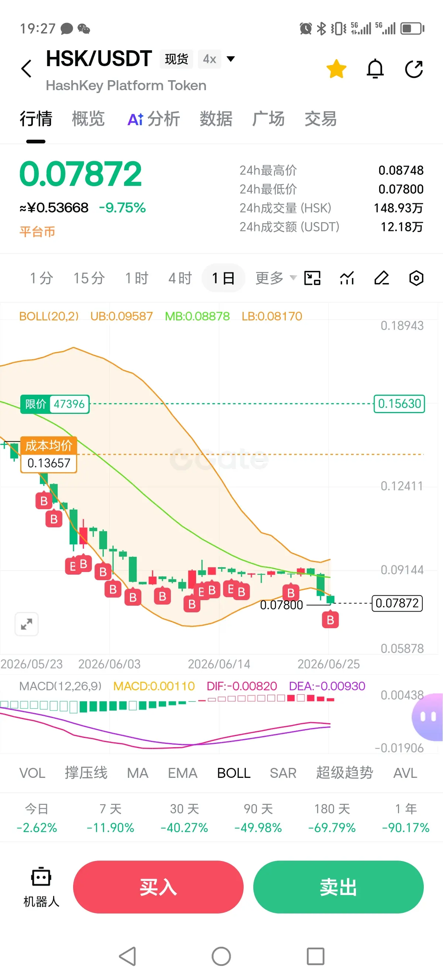Image resolution: width=443 pixels, height=980 pixels.
Task: Select 1时 timeframe
Action: pyautogui.click(x=137, y=278)
